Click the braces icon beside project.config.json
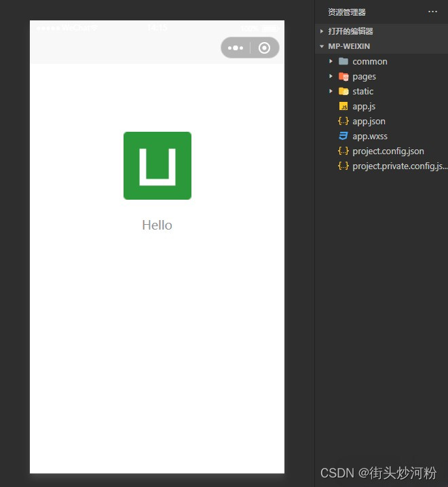 click(343, 151)
